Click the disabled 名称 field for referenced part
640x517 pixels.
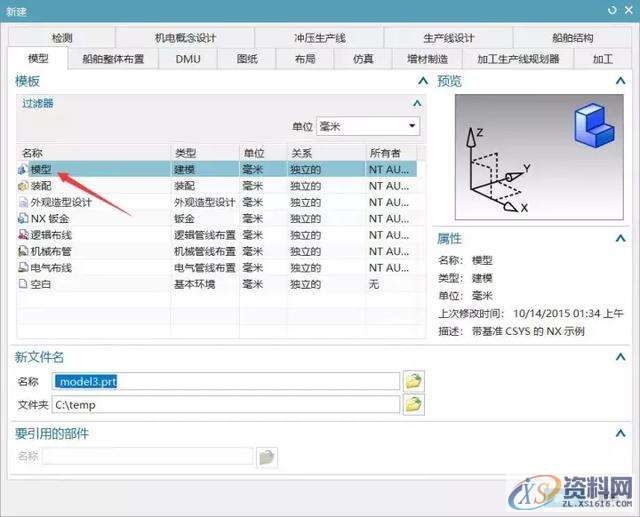pyautogui.click(x=147, y=456)
